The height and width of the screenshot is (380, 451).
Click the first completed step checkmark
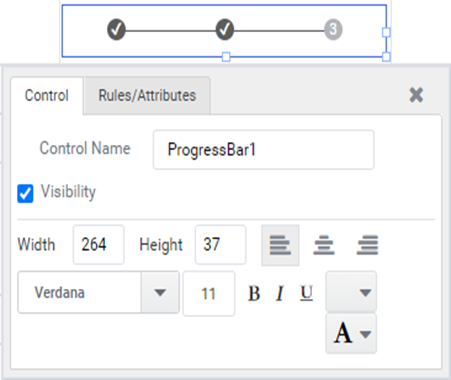click(x=116, y=29)
